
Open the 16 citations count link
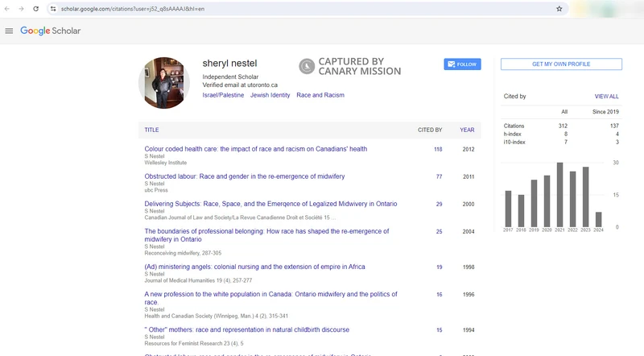pyautogui.click(x=439, y=294)
